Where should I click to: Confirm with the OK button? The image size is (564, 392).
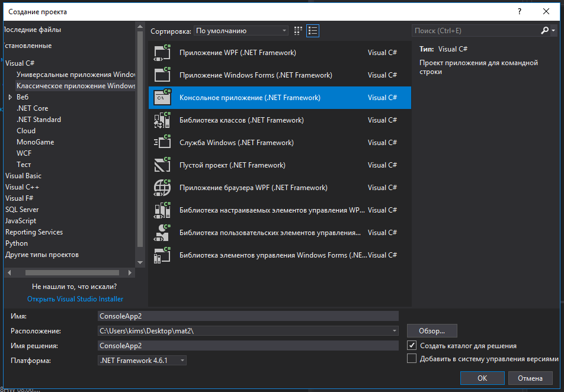point(482,378)
